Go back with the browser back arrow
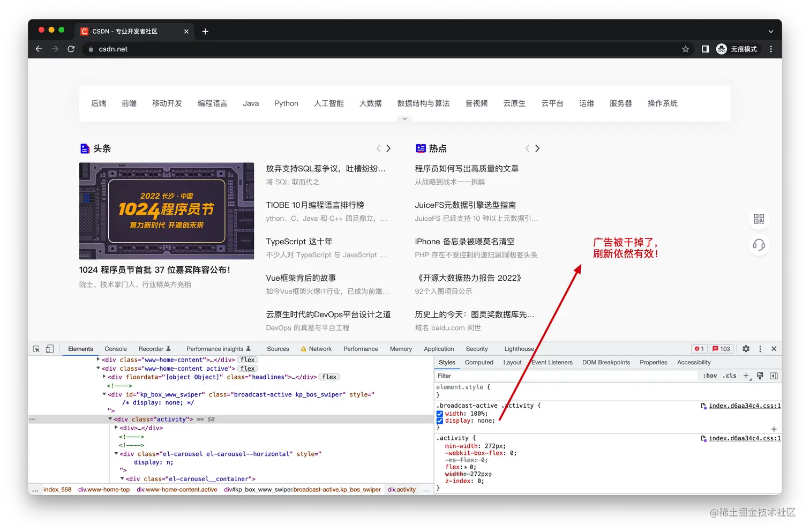The height and width of the screenshot is (532, 810). click(x=39, y=49)
